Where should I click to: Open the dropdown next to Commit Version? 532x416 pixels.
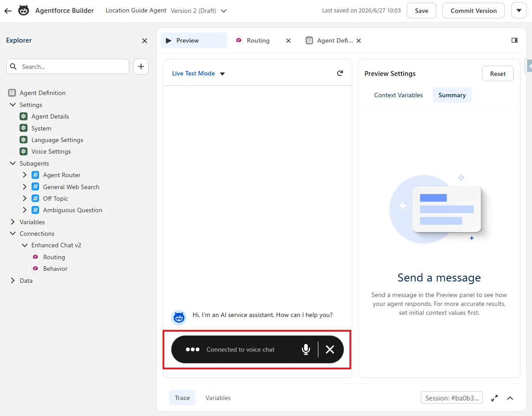(x=519, y=11)
